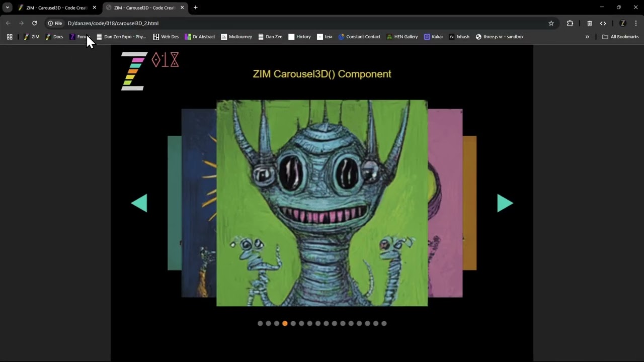Open the MidJourney bookmark

pos(236,37)
